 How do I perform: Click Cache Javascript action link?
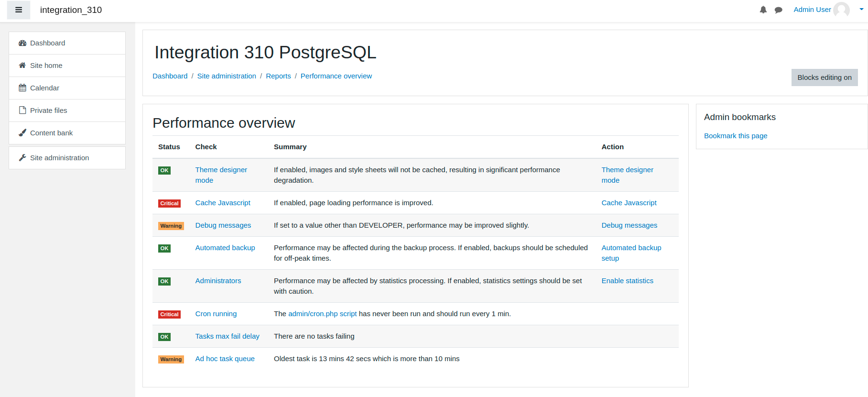click(x=629, y=203)
